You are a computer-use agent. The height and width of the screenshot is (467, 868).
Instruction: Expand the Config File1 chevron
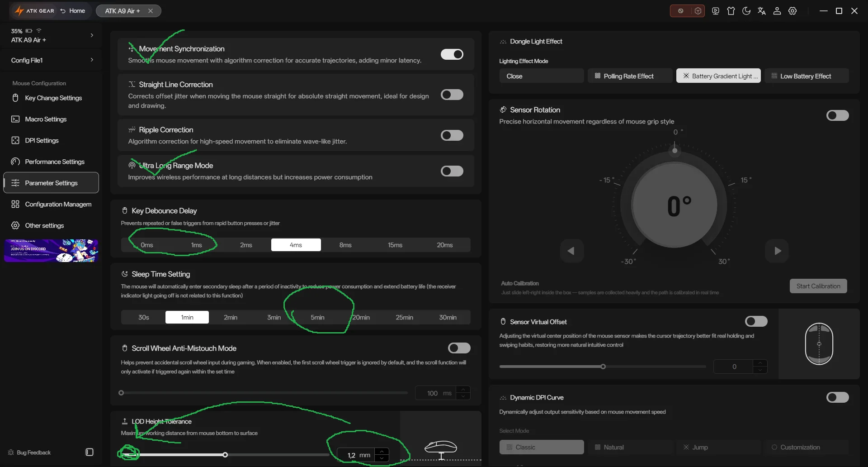tap(92, 60)
